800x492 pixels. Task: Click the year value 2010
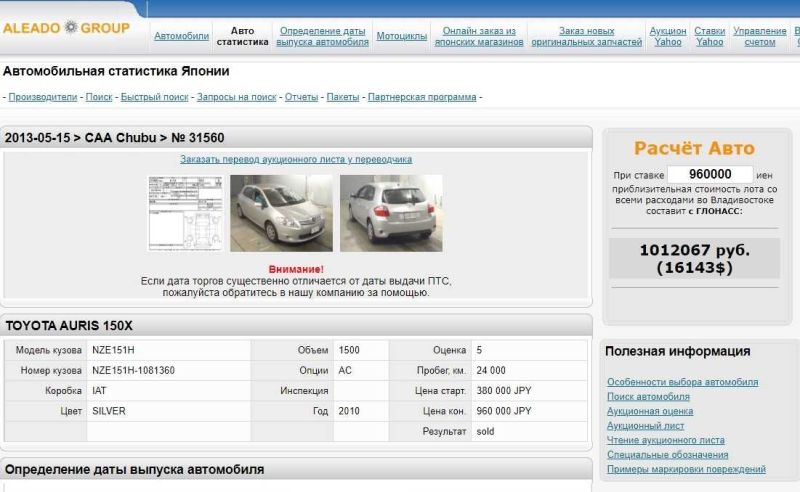click(x=349, y=411)
